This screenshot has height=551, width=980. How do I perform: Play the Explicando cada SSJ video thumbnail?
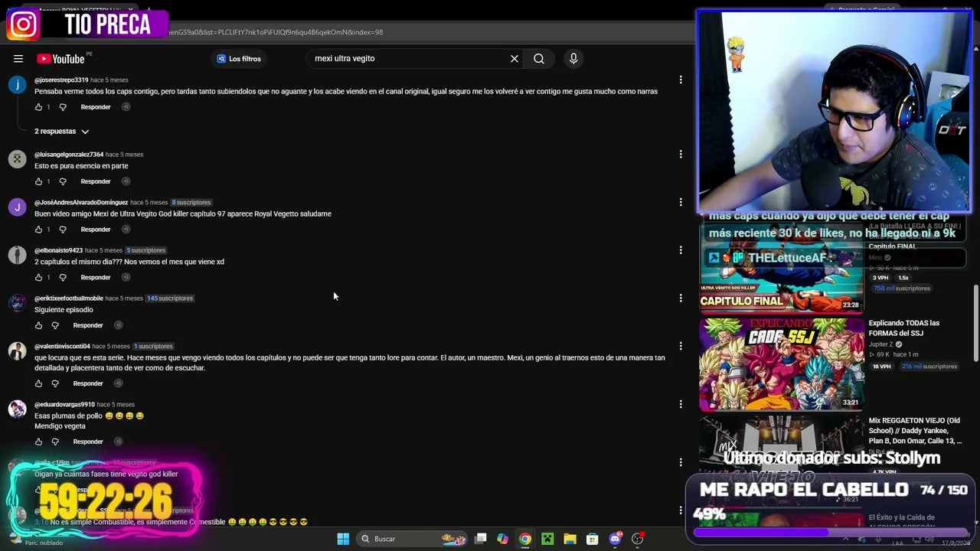(782, 364)
